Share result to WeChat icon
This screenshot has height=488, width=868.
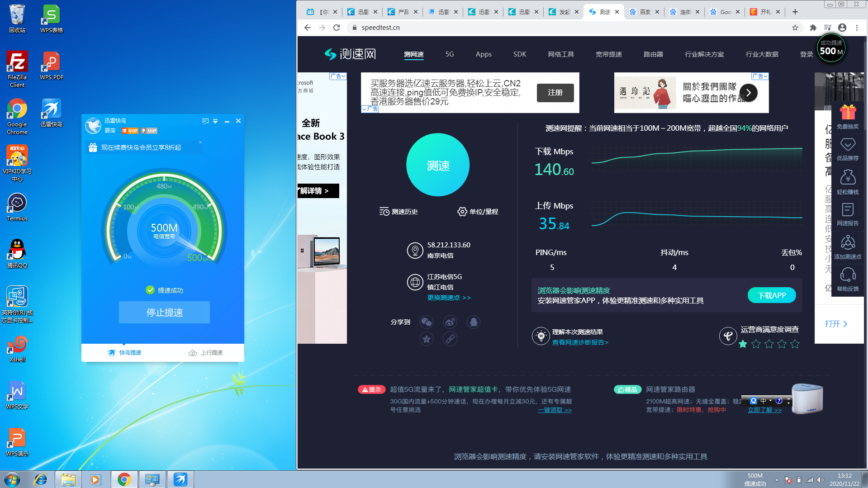426,322
